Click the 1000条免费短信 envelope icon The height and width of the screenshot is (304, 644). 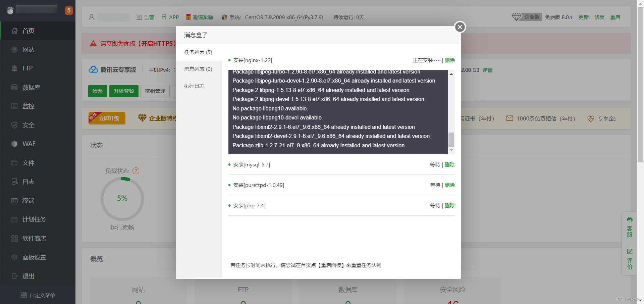[509, 118]
